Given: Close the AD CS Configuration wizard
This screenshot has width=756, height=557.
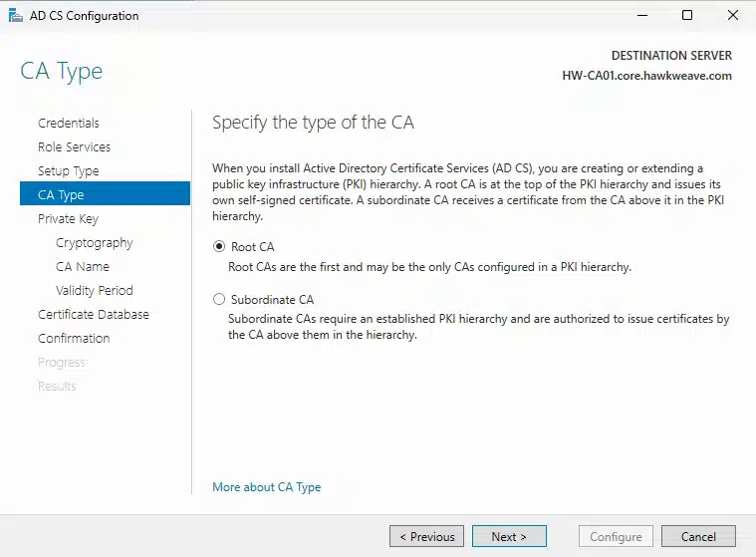Looking at the screenshot, I should [x=733, y=16].
